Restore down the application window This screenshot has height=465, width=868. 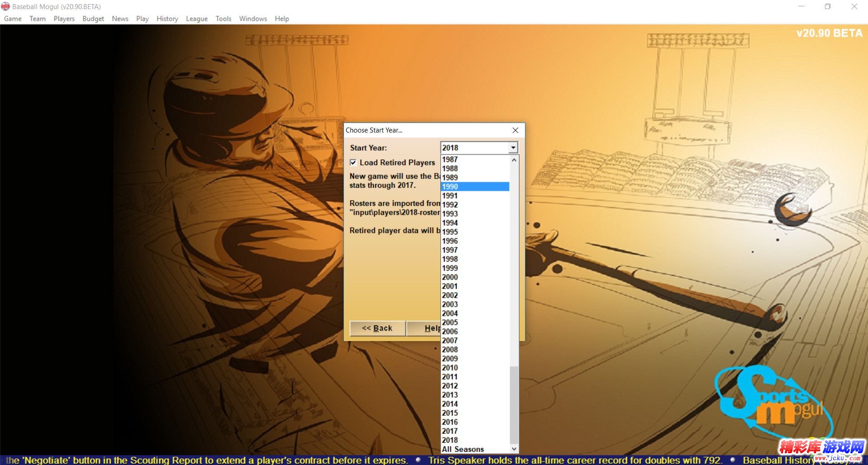[x=827, y=6]
